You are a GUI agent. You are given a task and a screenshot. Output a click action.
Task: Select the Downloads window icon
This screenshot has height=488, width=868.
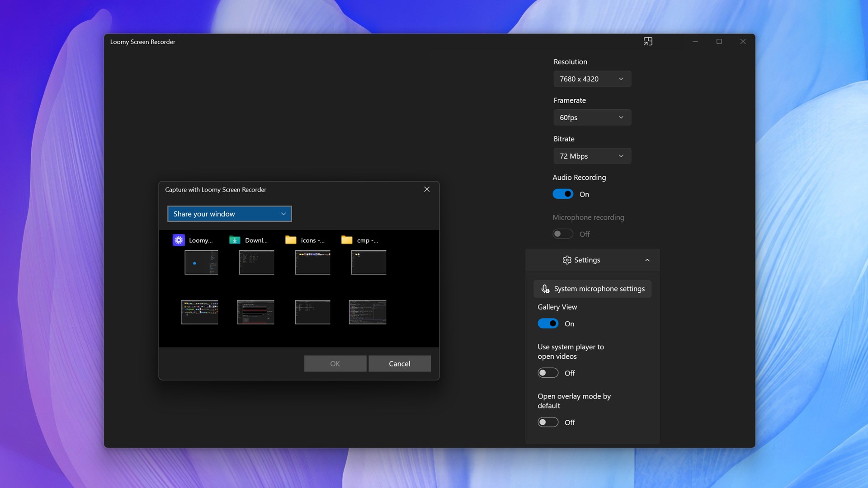tap(235, 240)
